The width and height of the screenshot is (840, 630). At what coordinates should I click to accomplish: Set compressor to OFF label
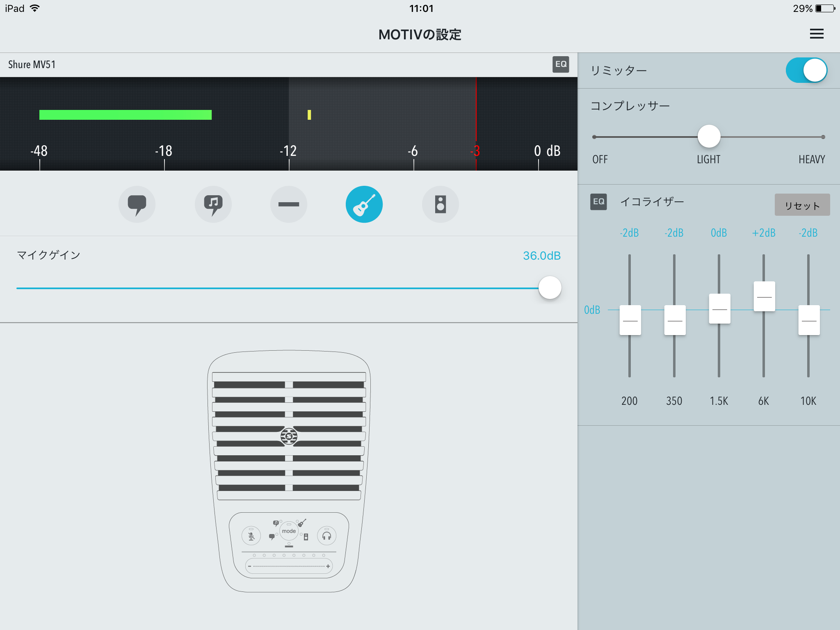(600, 159)
